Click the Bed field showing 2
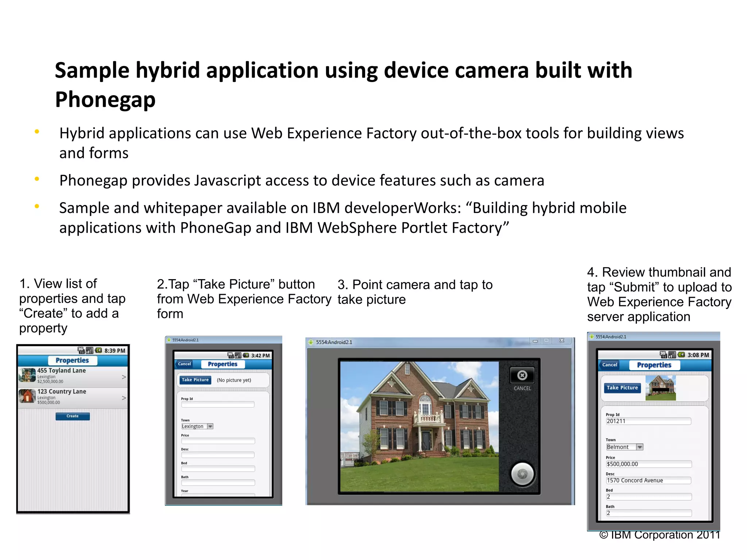This screenshot has height=560, width=747. coord(649,497)
